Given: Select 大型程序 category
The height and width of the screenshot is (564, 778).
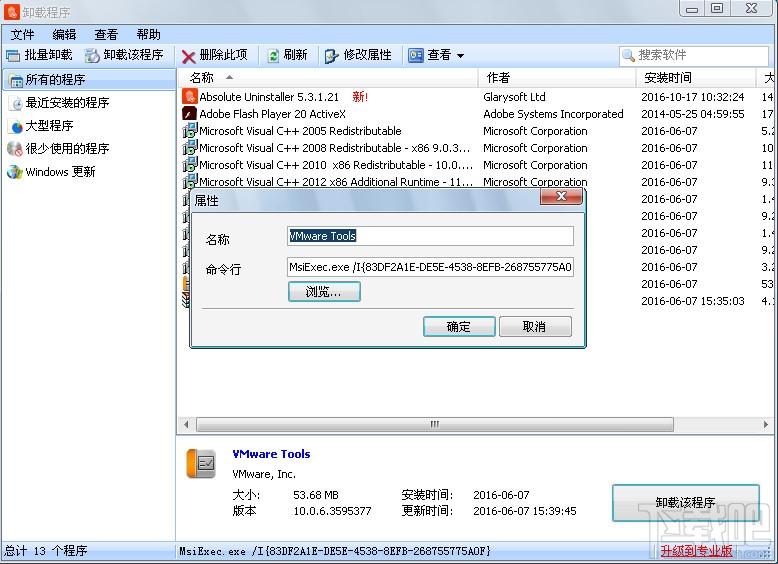Looking at the screenshot, I should (x=50, y=126).
